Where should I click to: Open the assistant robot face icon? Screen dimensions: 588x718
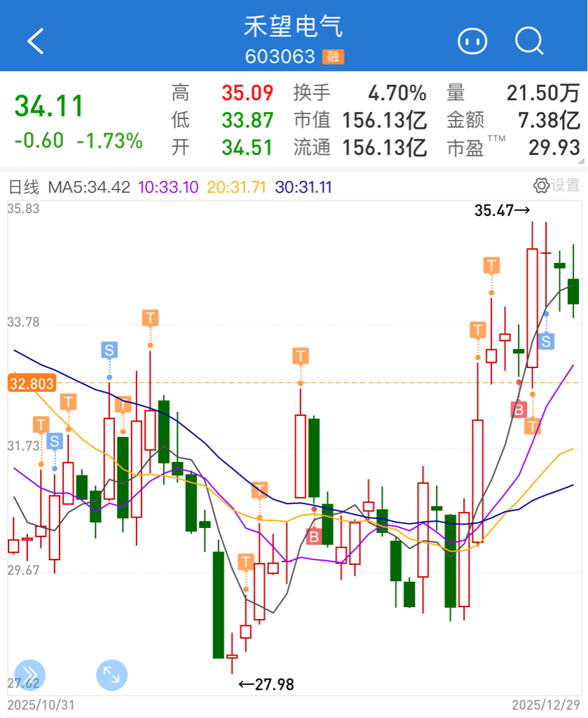[472, 41]
